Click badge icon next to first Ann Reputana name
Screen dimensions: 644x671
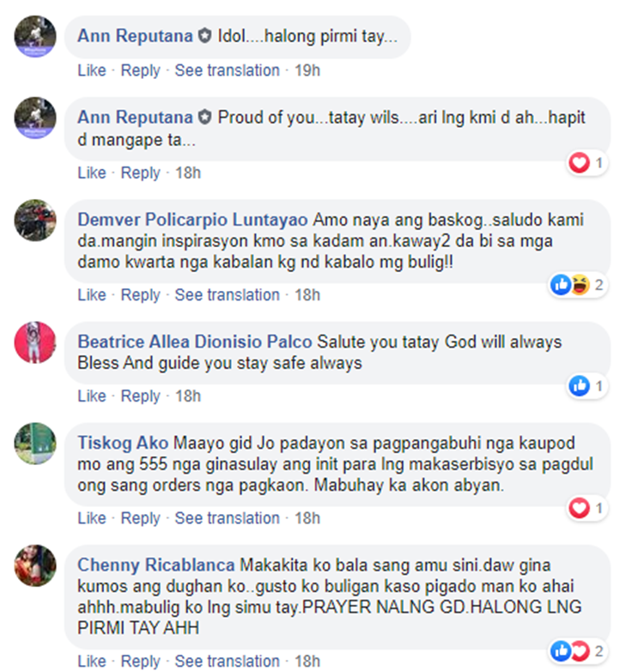click(x=204, y=36)
